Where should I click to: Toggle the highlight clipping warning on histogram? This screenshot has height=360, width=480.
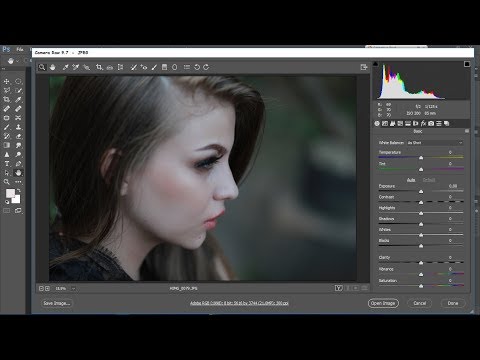(467, 64)
